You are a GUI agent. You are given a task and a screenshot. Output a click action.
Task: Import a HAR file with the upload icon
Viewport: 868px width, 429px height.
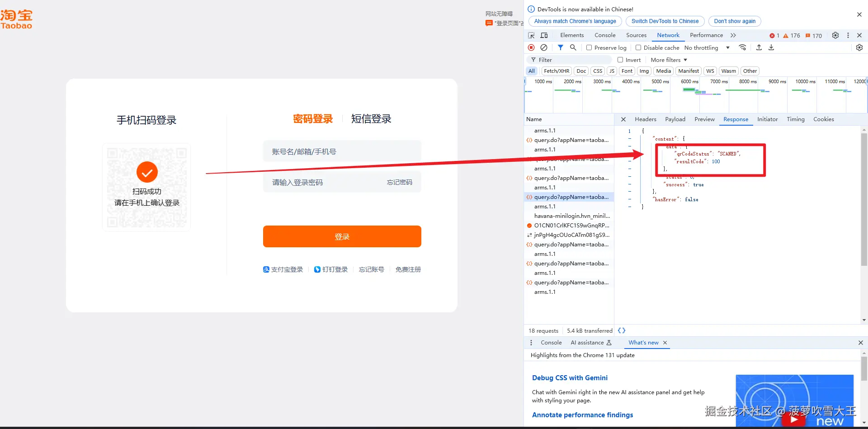pyautogui.click(x=759, y=47)
